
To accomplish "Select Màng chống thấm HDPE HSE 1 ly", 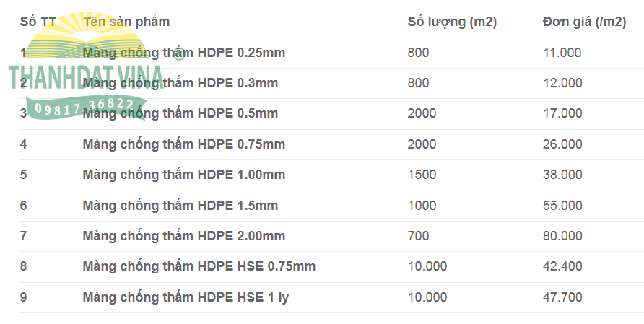I will point(186,297).
